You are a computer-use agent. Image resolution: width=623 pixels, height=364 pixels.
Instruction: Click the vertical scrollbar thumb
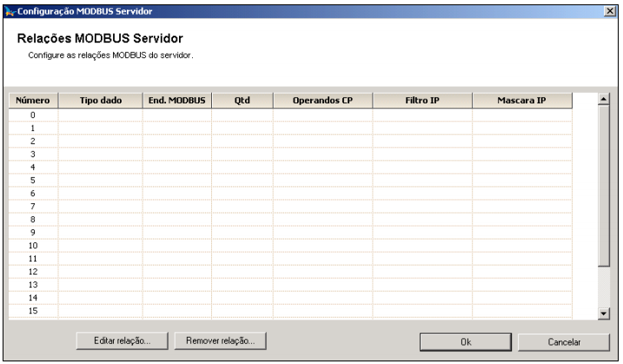tap(604, 187)
